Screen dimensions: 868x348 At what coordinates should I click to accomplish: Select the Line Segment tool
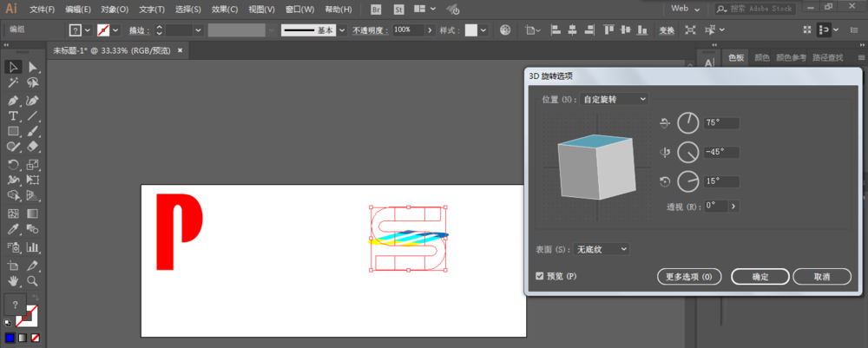click(x=33, y=116)
